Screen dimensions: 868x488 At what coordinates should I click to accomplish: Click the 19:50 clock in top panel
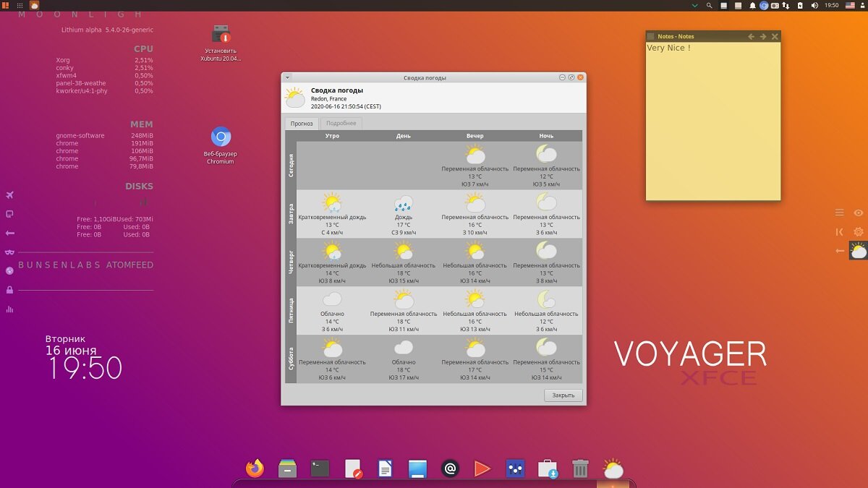831,5
